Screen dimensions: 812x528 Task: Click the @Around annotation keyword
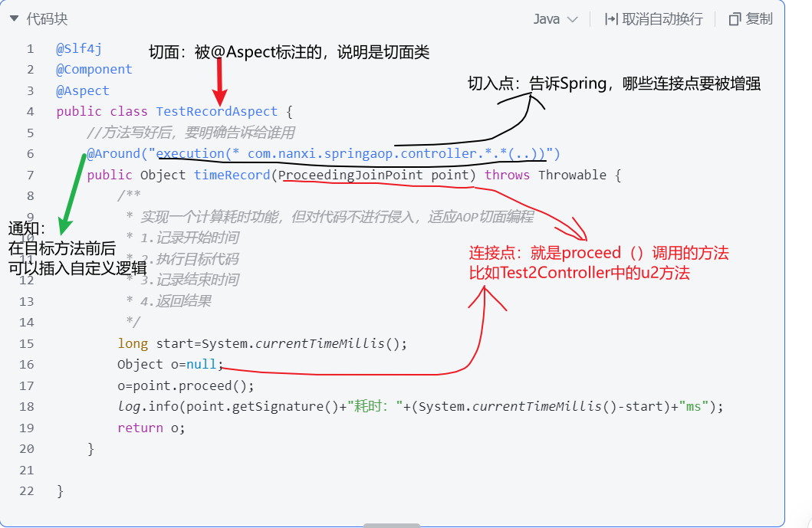[113, 154]
